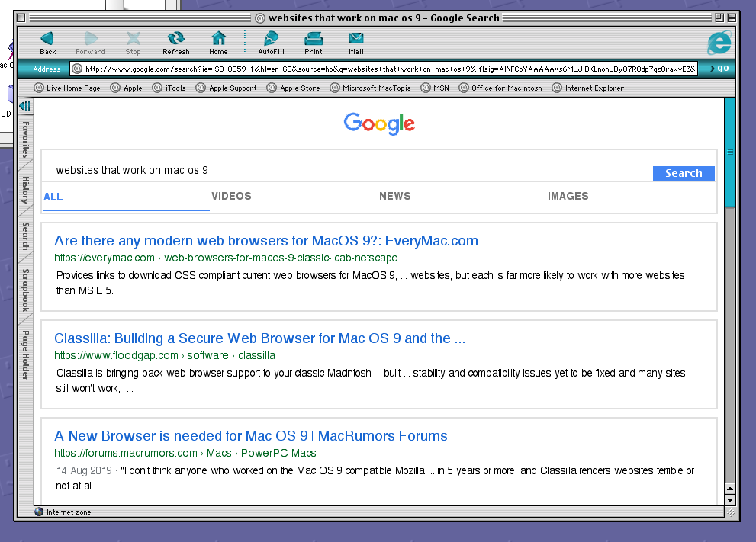Open the Search side tab
Viewport: 756px width, 542px height.
click(25, 236)
